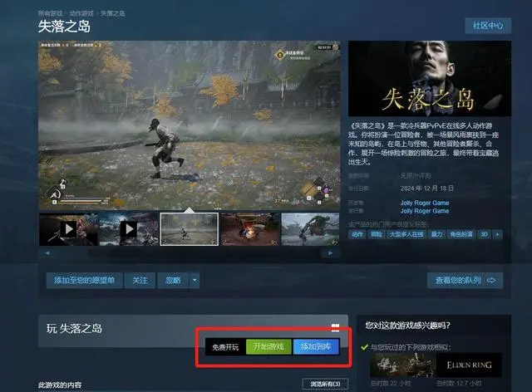The image size is (532, 392).
Task: Open the 社区中心 community hub
Action: pos(488,26)
